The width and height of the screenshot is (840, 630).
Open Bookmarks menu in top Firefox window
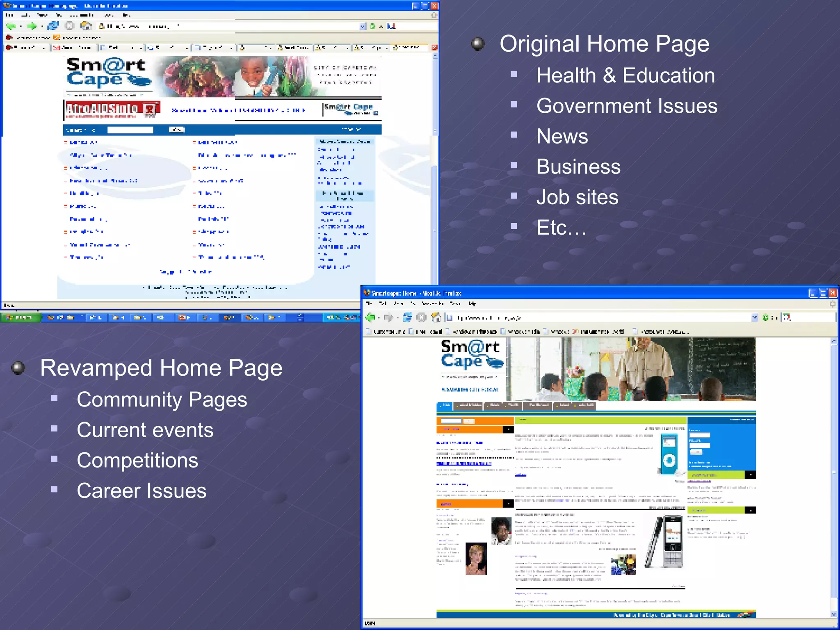82,15
